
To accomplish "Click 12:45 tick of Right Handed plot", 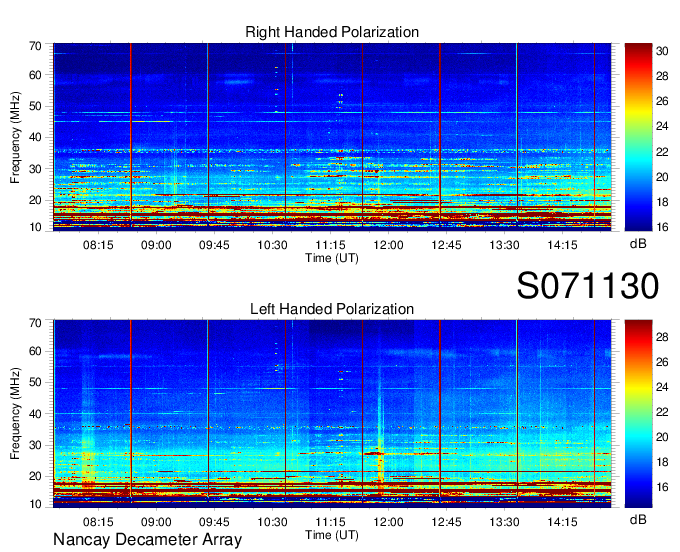I will pyautogui.click(x=446, y=245).
